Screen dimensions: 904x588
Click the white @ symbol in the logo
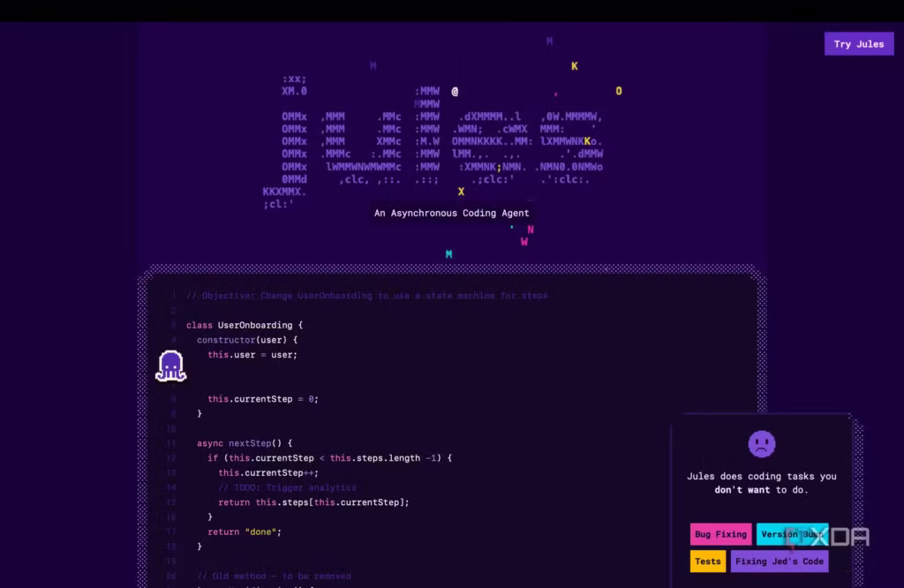click(455, 91)
